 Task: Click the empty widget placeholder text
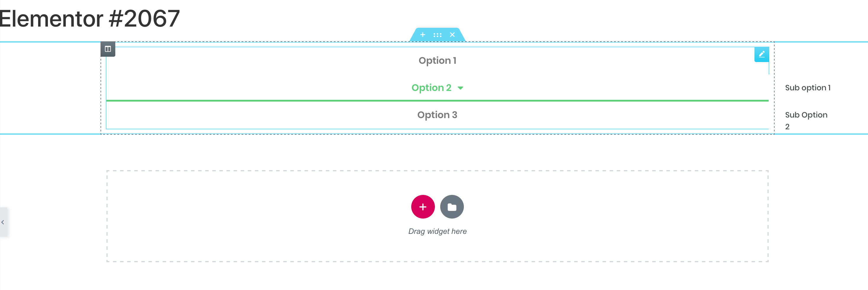click(x=437, y=231)
